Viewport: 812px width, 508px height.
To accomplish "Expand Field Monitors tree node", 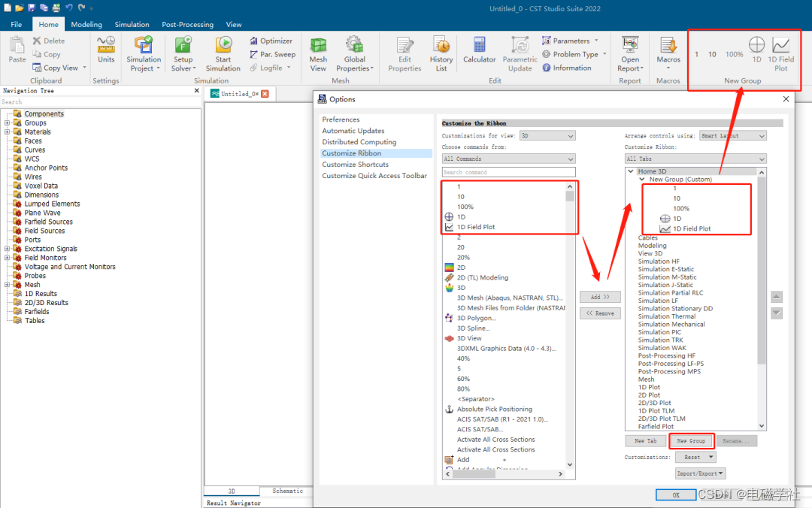I will click(8, 258).
